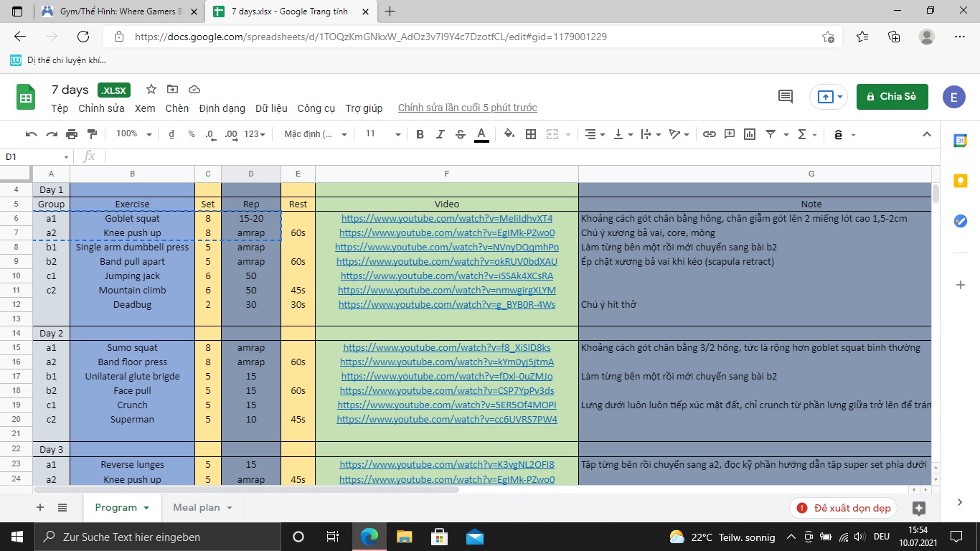This screenshot has height=551, width=980.
Task: Decrease decimal places
Action: point(210,134)
